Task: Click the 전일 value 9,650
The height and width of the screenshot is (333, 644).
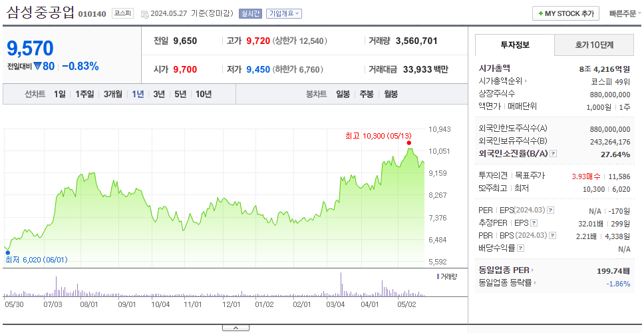Action: click(x=185, y=41)
